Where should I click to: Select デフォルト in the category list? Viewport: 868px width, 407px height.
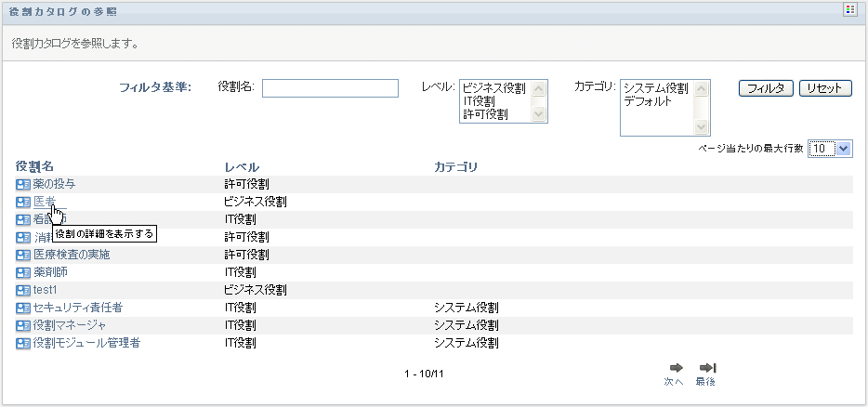[648, 101]
